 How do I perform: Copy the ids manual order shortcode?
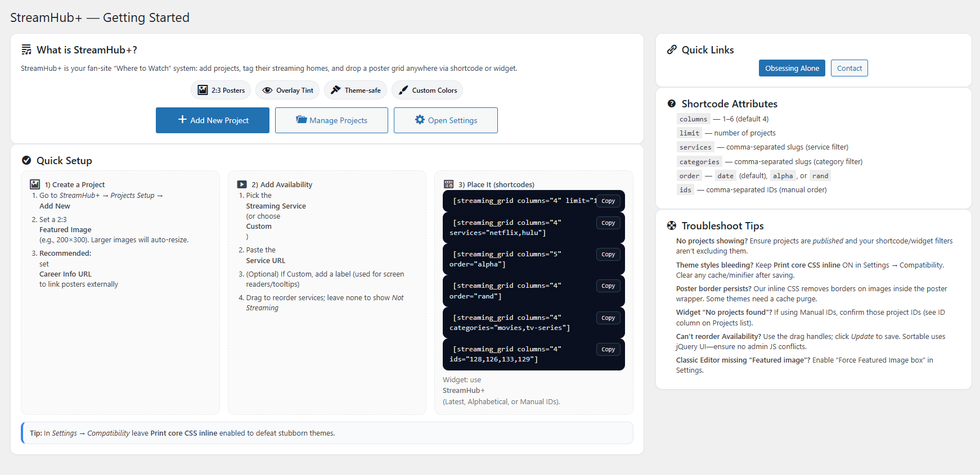click(x=608, y=350)
